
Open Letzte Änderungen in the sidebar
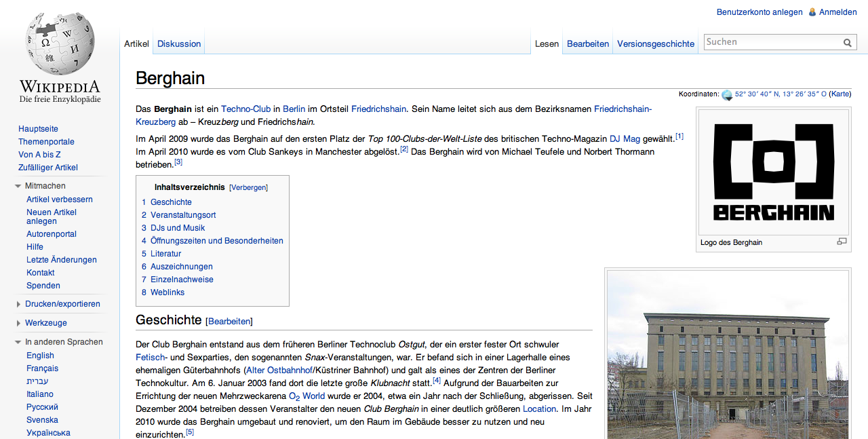point(62,260)
